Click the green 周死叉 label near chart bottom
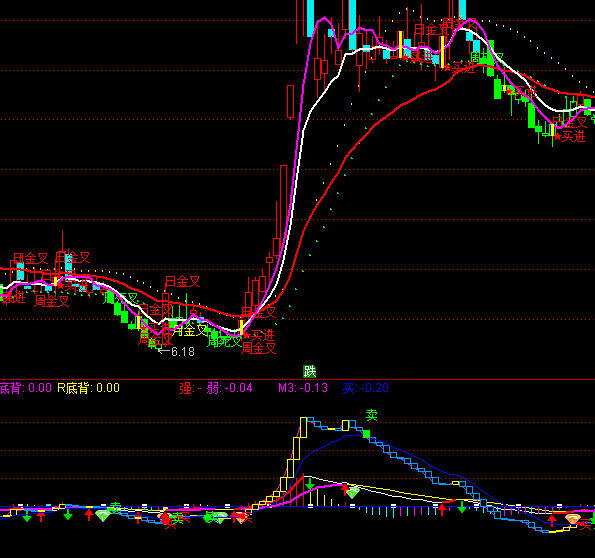This screenshot has height=558, width=595. 224,342
